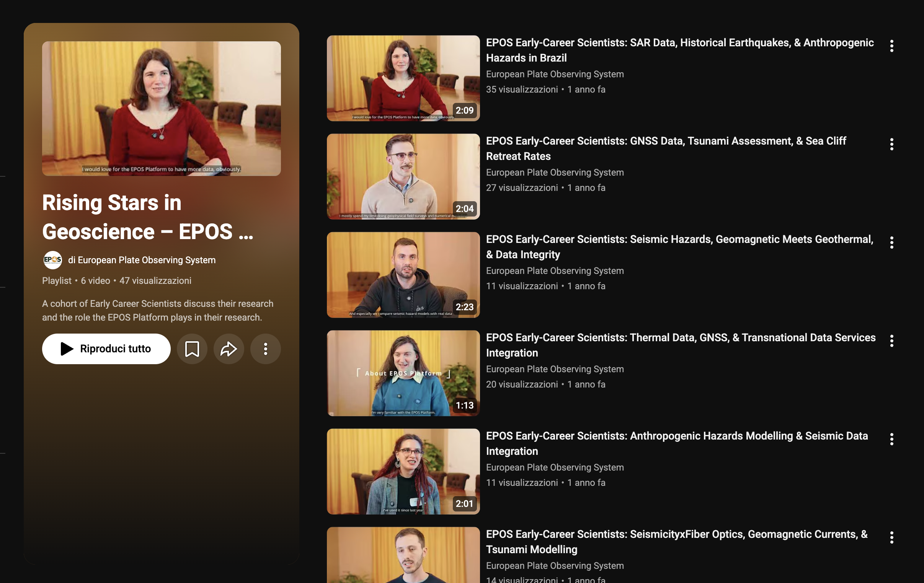Open title 'Thermal Data, GNSS, & Transnational' video
Image resolution: width=924 pixels, height=583 pixels.
[681, 345]
